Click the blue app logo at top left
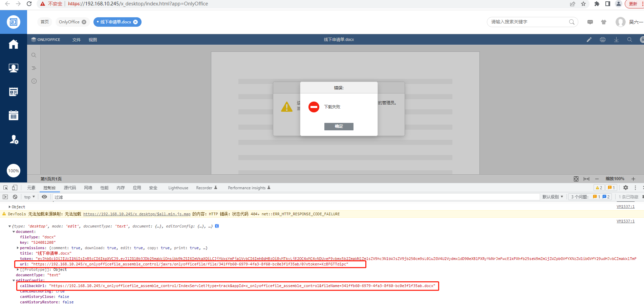 pos(14,22)
